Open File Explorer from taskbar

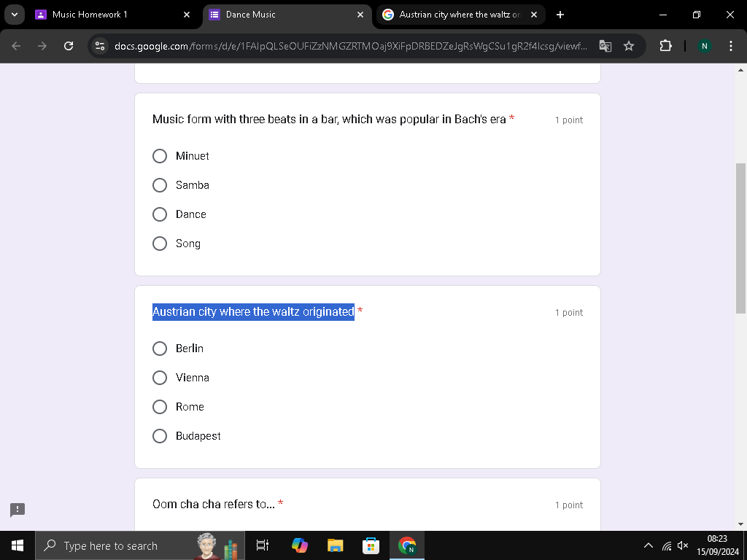[x=336, y=545]
